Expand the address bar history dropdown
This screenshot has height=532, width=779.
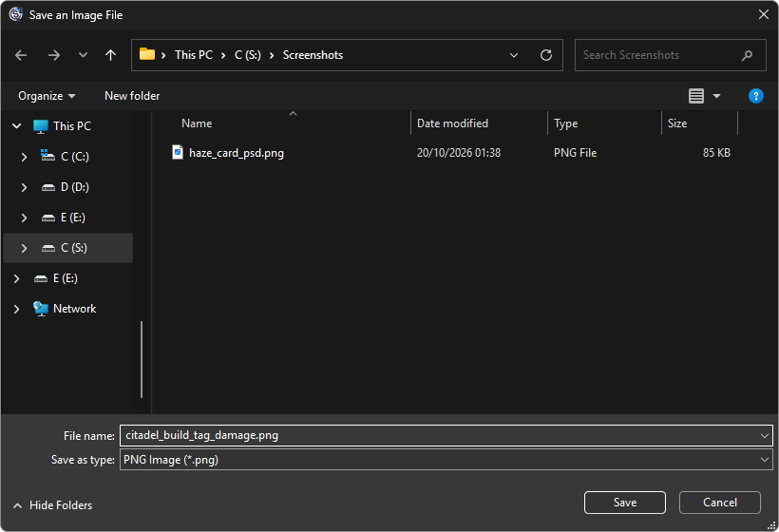click(514, 55)
